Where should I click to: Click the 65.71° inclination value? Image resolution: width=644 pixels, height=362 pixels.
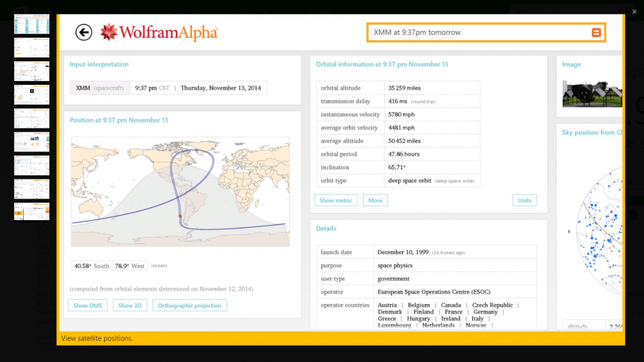(397, 168)
